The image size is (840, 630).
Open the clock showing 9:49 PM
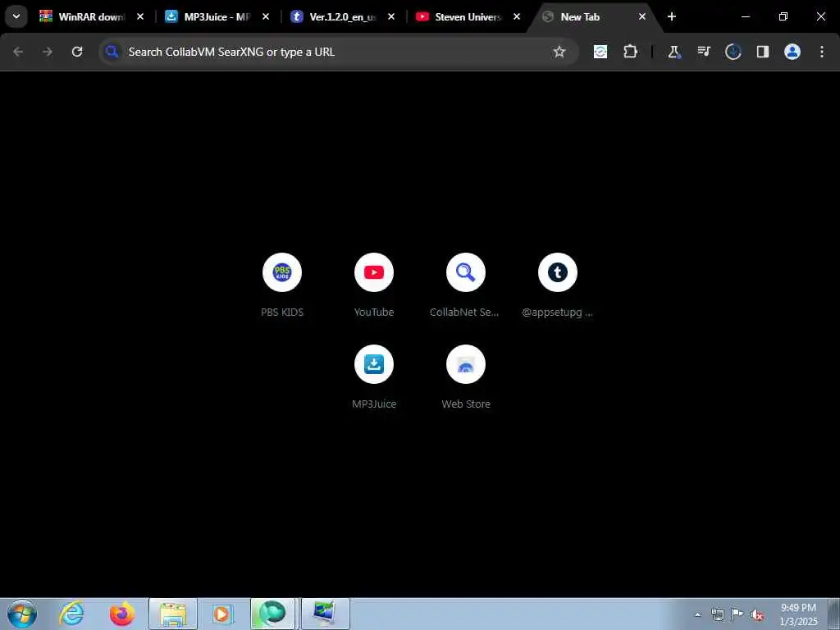pos(798,614)
